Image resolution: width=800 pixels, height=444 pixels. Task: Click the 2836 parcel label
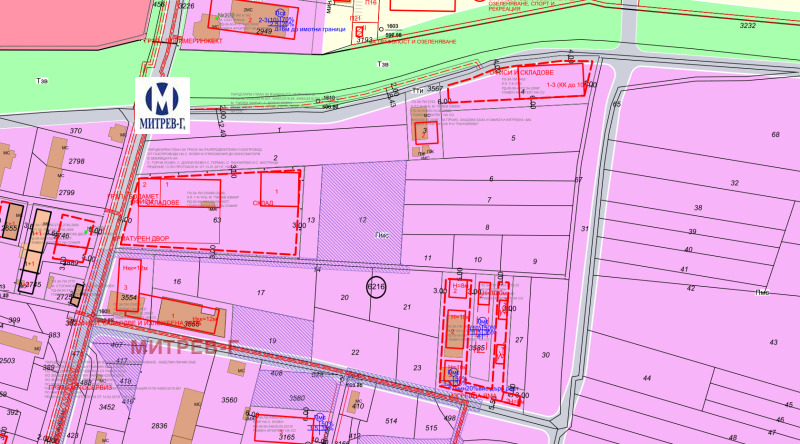pos(160,426)
